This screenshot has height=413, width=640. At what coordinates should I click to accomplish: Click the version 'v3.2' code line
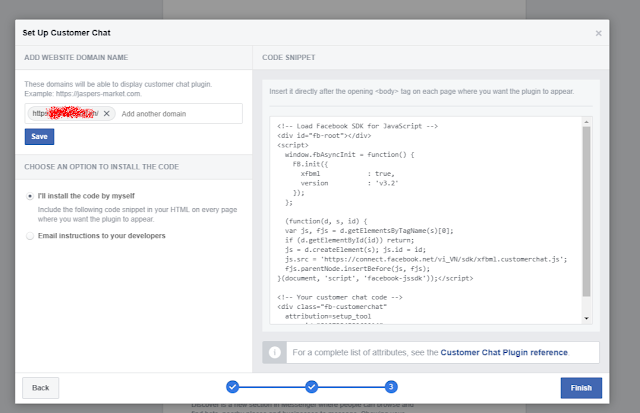tap(349, 183)
